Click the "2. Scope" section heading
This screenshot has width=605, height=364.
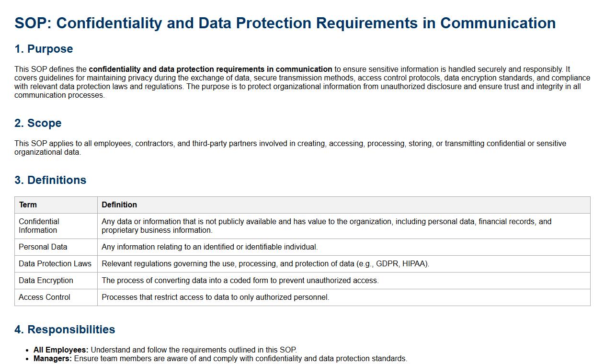click(38, 123)
